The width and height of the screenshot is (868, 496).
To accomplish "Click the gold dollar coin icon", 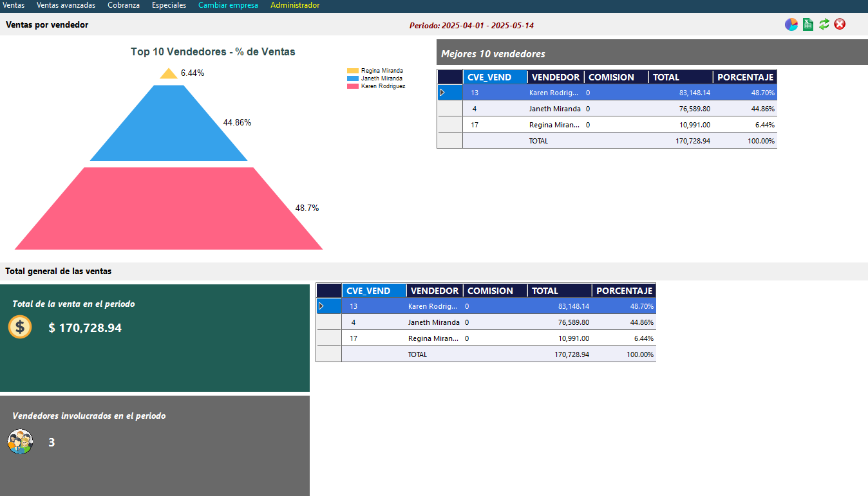I will [20, 327].
